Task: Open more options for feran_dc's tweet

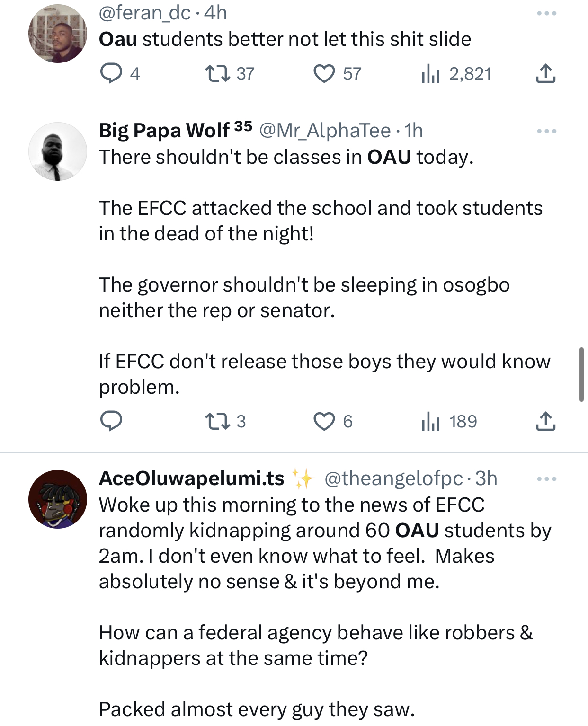Action: (547, 13)
